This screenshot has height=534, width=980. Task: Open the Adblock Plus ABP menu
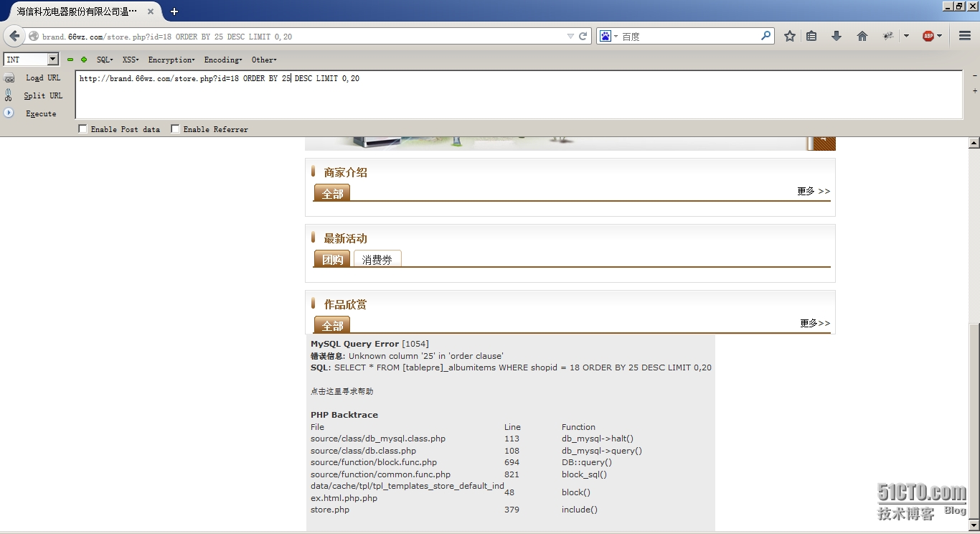[x=932, y=36]
